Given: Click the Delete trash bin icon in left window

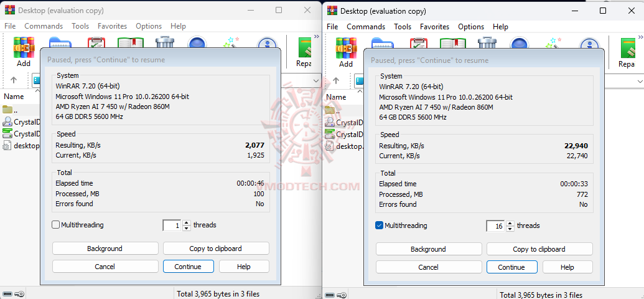Looking at the screenshot, I should (166, 42).
